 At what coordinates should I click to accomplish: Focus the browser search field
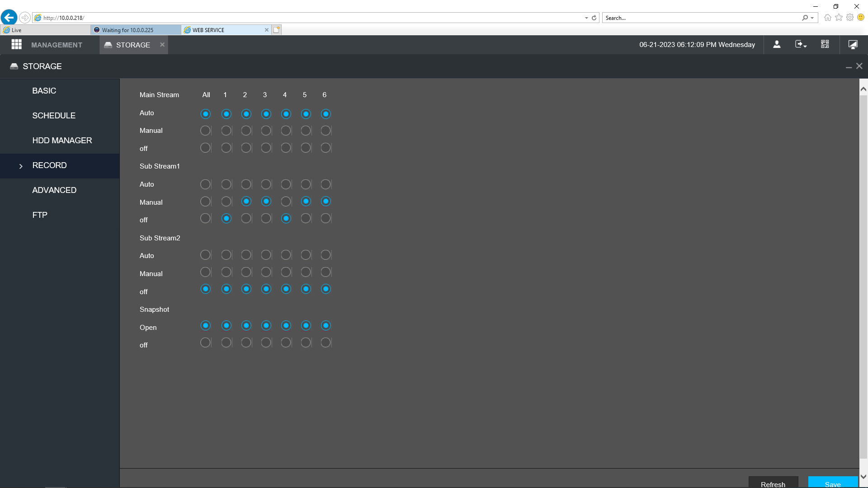702,18
